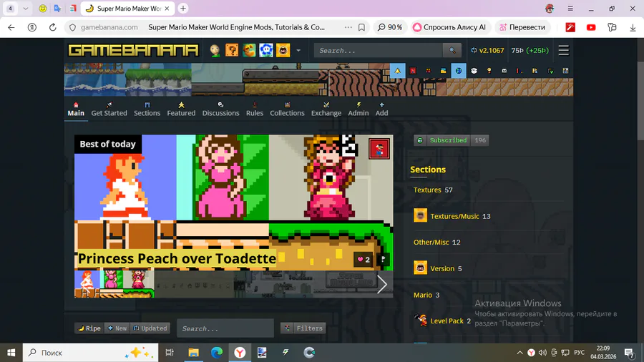This screenshot has width=644, height=362.
Task: Open the submitter avatar on featured banner
Action: pyautogui.click(x=379, y=149)
